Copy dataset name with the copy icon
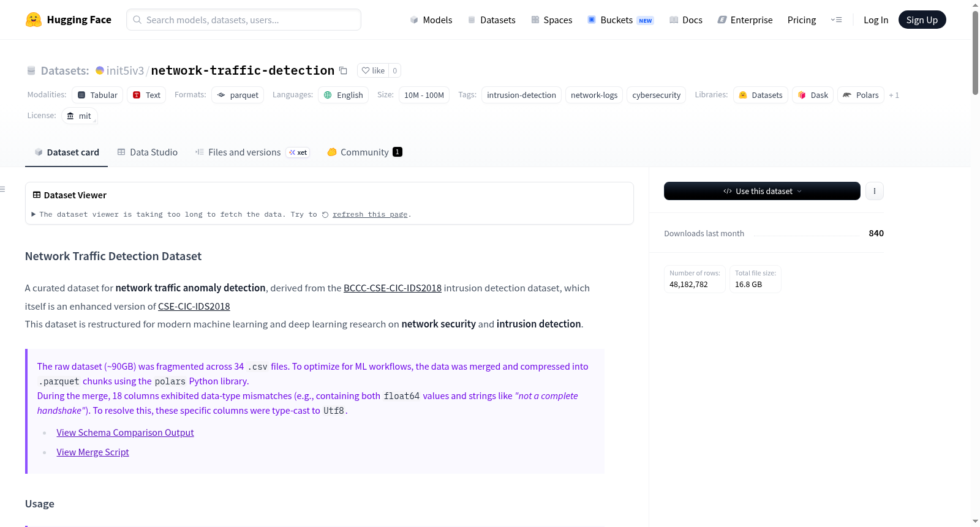Image resolution: width=980 pixels, height=527 pixels. pyautogui.click(x=343, y=71)
